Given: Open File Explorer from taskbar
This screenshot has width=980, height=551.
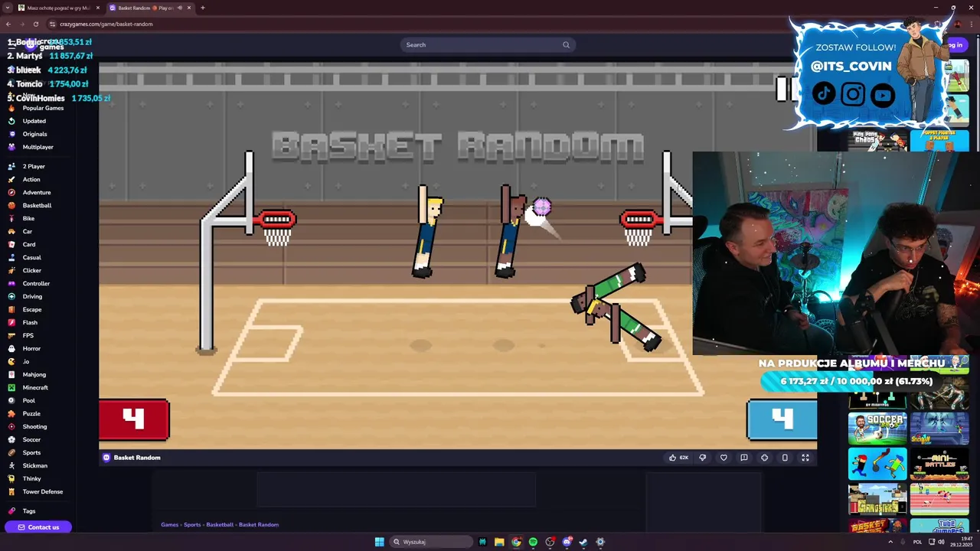Looking at the screenshot, I should pyautogui.click(x=499, y=542).
